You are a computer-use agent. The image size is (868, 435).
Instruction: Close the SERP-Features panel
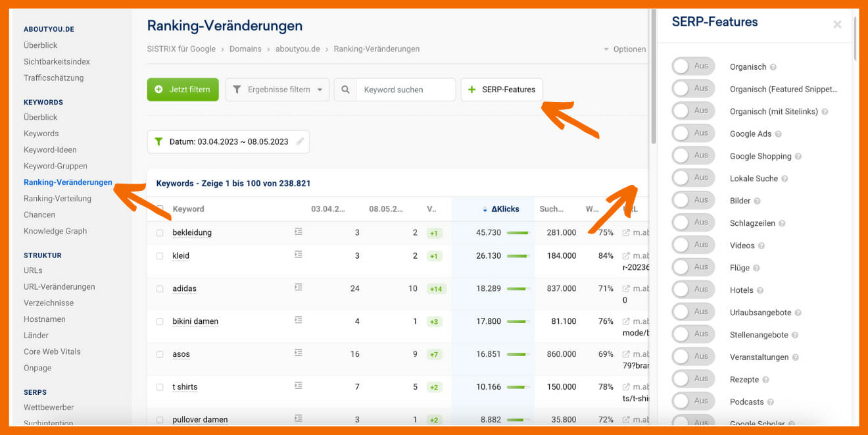point(837,25)
